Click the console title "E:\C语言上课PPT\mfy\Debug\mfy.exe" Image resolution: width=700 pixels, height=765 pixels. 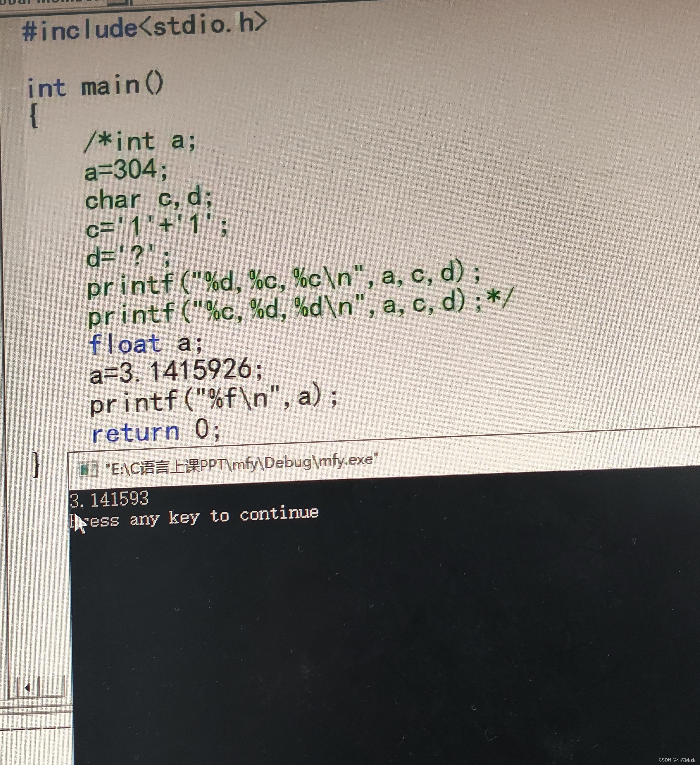pos(242,464)
